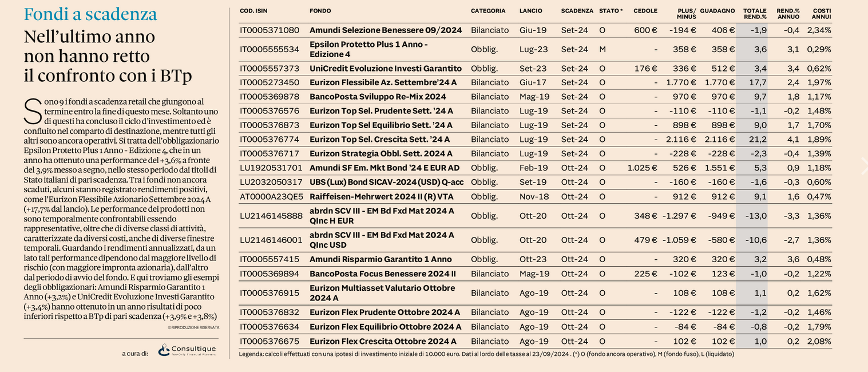Screen dimensions: 868x372
Task: Select fund 'Eurizon Strategia Obbl. Sett. 2024 A'
Action: coord(381,154)
